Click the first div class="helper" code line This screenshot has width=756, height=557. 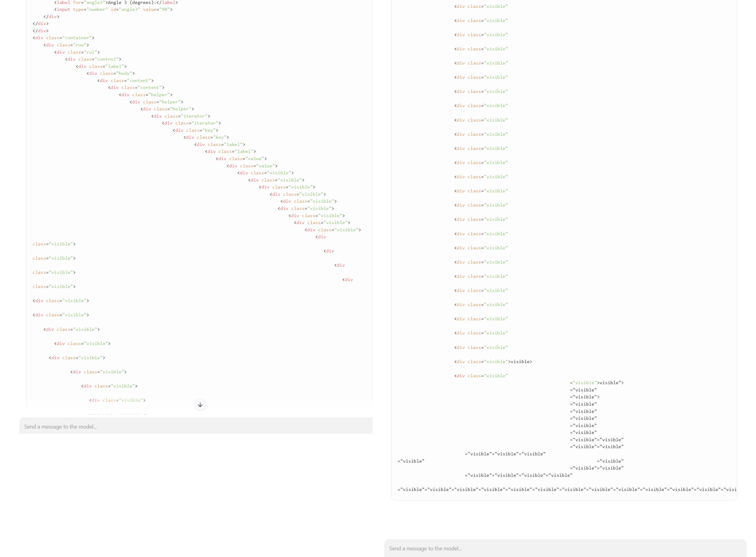tap(146, 95)
